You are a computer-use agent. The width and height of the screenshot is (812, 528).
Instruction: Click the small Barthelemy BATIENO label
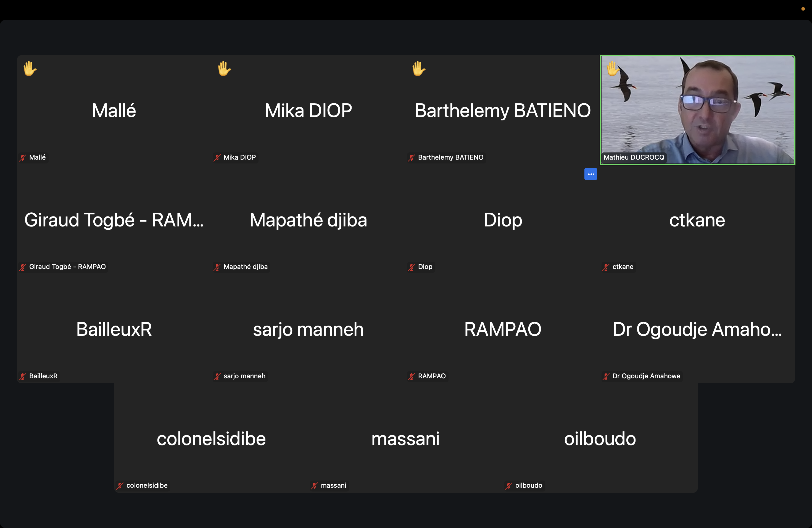(451, 157)
